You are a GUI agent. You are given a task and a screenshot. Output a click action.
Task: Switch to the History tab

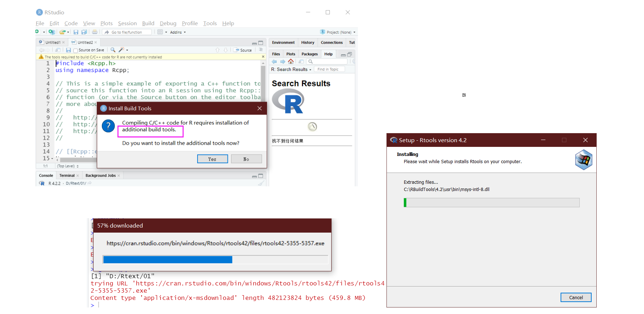click(308, 43)
